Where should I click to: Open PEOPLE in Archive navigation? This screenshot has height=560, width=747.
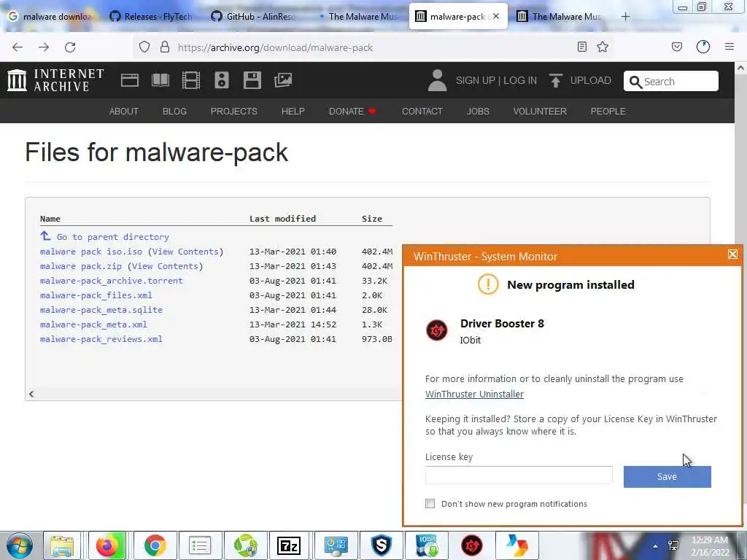[x=608, y=112]
